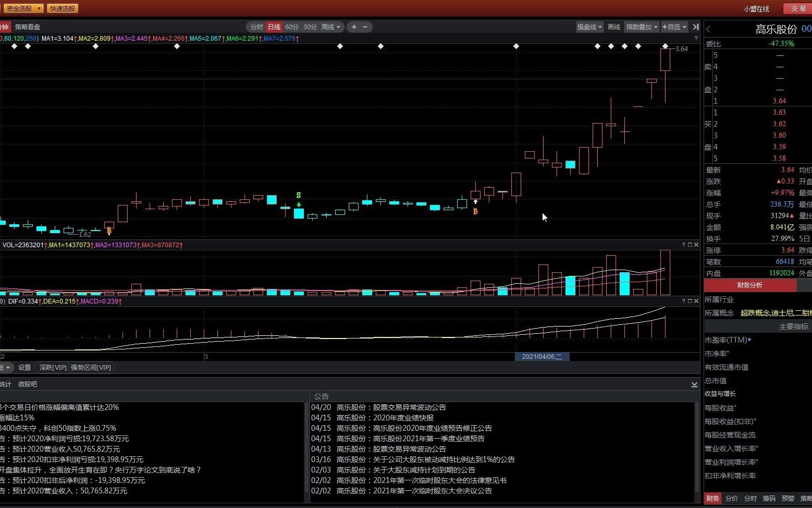The height and width of the screenshot is (508, 812).
Task: Select the 日线 daily chart period
Action: coord(274,27)
